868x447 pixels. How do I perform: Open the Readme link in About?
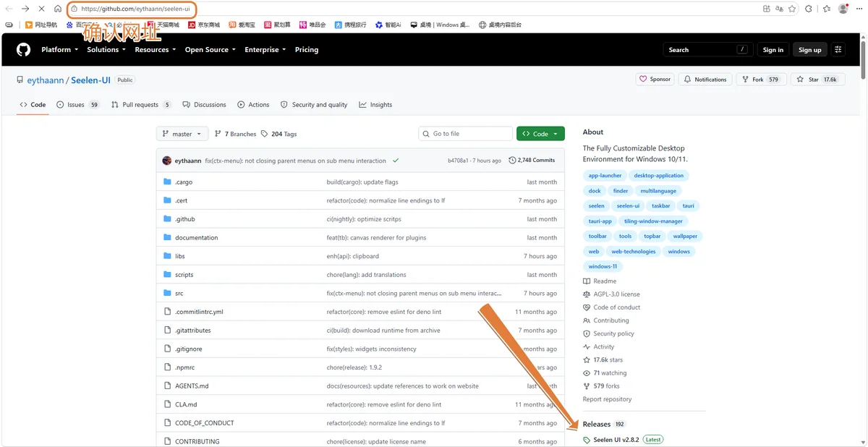pos(600,281)
